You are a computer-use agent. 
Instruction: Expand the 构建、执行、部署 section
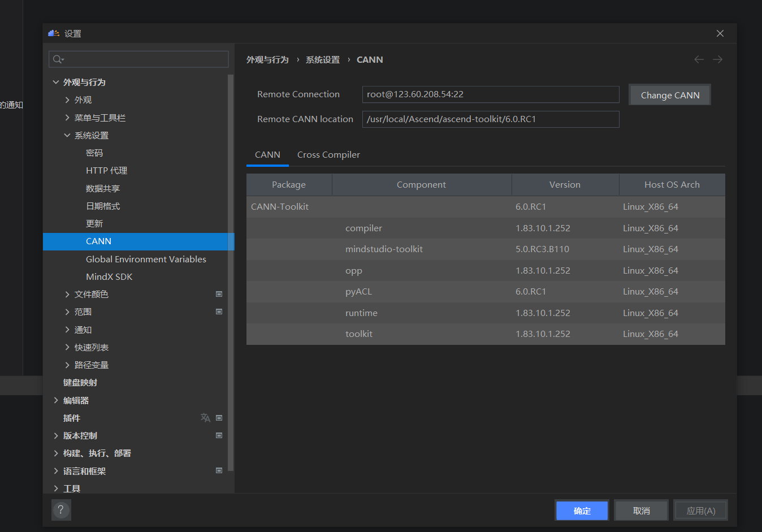[x=56, y=453]
